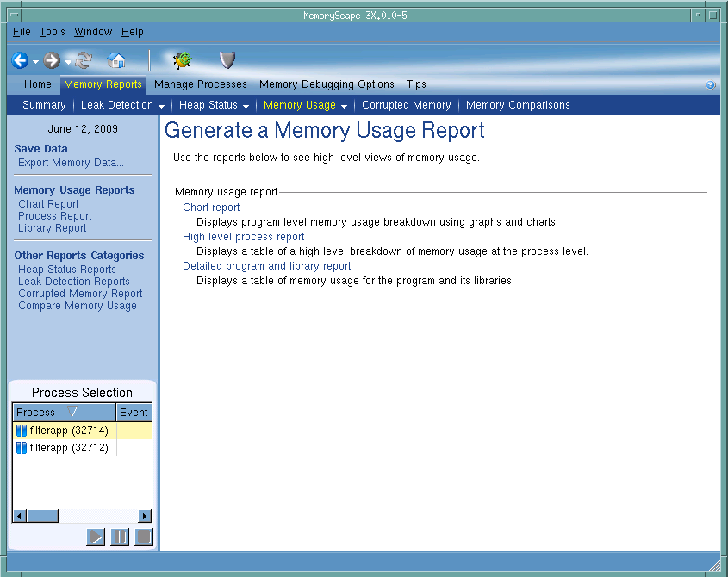Expand the Memory Usage dropdown
Image resolution: width=728 pixels, height=577 pixels.
[x=344, y=106]
